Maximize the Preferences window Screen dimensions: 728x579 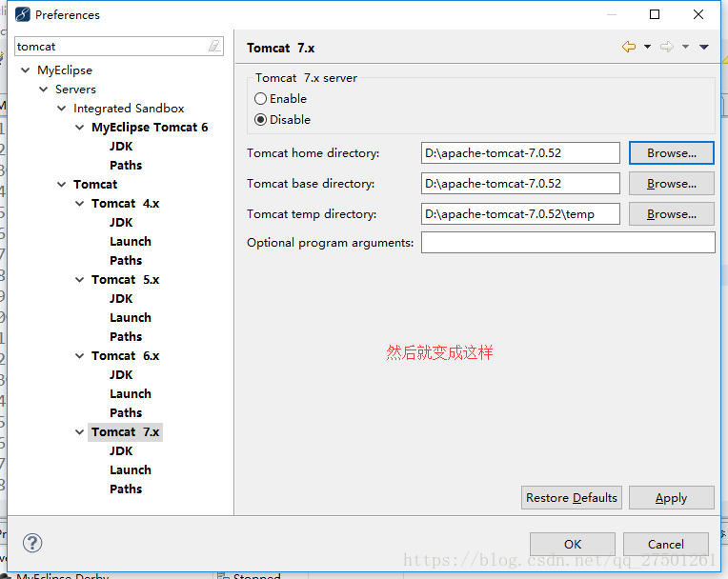655,14
